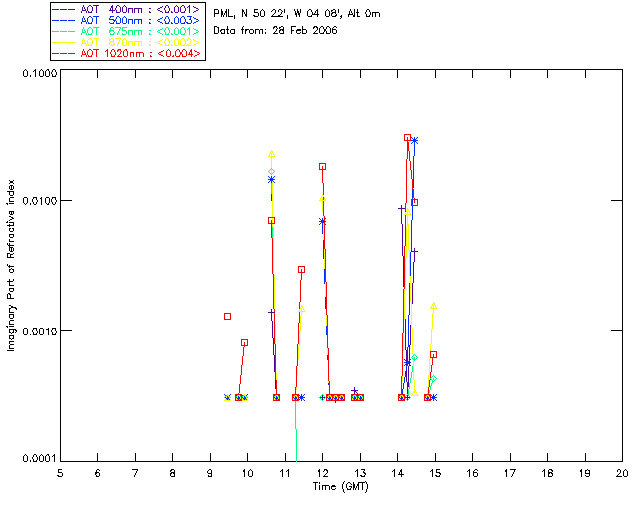
Task: Click the x-axis tick label 7
Action: point(135,473)
